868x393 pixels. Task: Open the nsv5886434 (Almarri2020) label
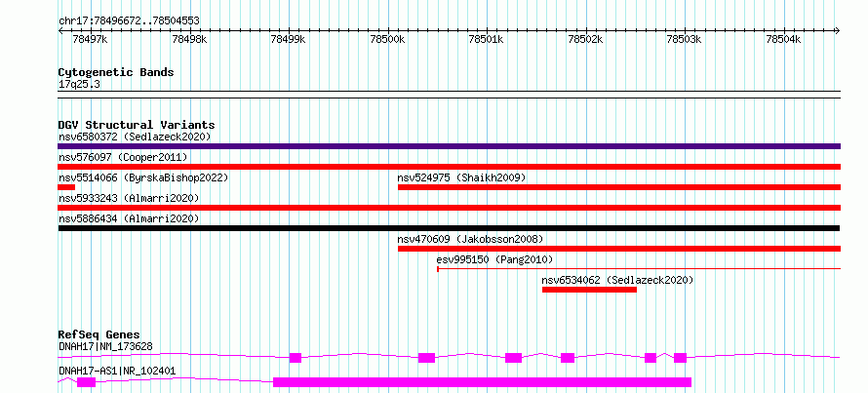[x=129, y=218]
